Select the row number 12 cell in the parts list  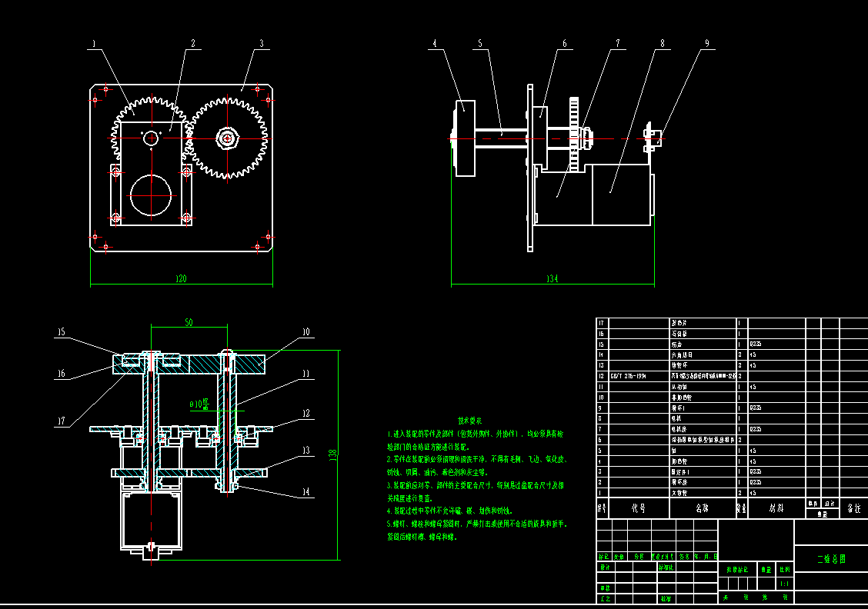click(602, 376)
